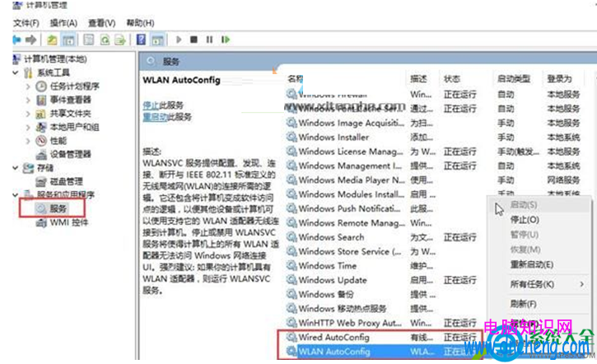Viewport: 597px width, 364px height.
Task: Click the gear icon beside Windows Search
Action: pyautogui.click(x=292, y=237)
